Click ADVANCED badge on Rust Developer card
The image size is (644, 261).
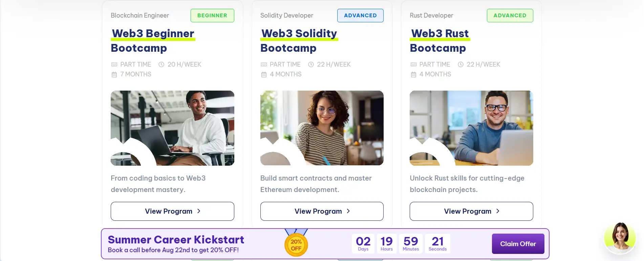[x=510, y=16]
